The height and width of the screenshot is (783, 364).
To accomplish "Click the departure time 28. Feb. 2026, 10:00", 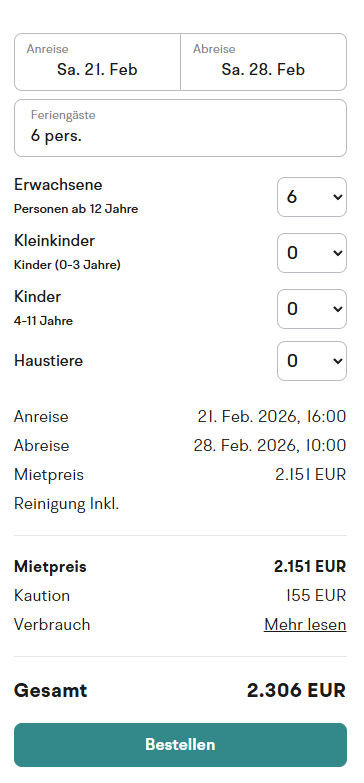I will (x=270, y=445).
